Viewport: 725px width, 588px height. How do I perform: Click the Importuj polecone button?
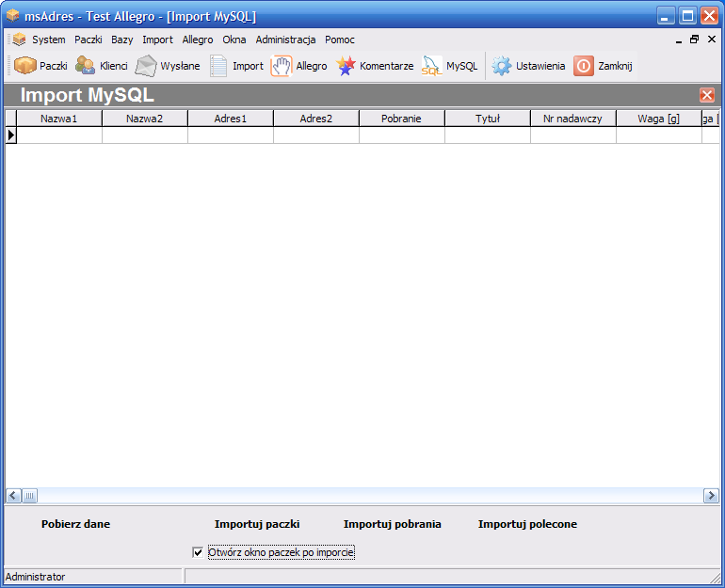(527, 524)
